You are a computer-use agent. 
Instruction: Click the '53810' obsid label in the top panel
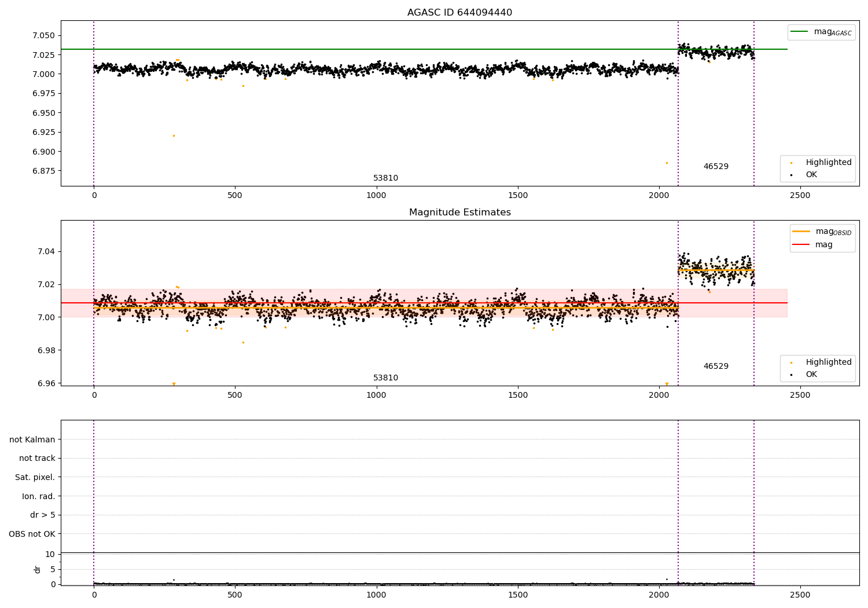[x=385, y=178]
